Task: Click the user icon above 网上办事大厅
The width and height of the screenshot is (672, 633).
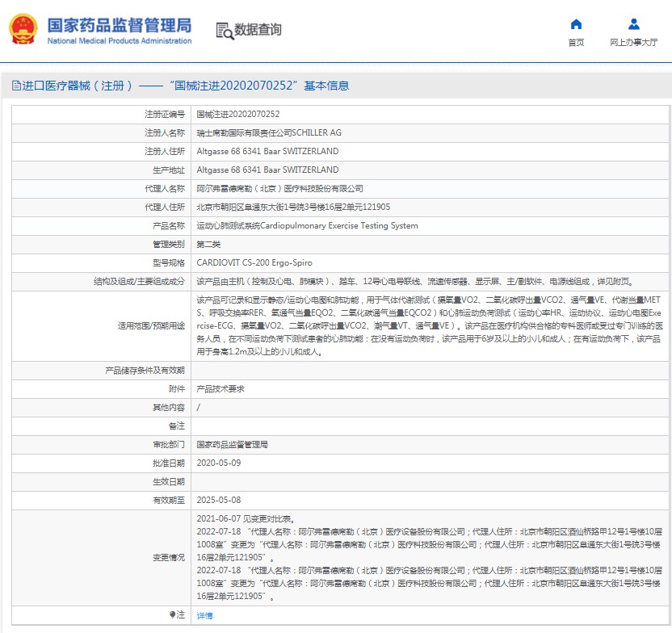Action: coord(634,24)
